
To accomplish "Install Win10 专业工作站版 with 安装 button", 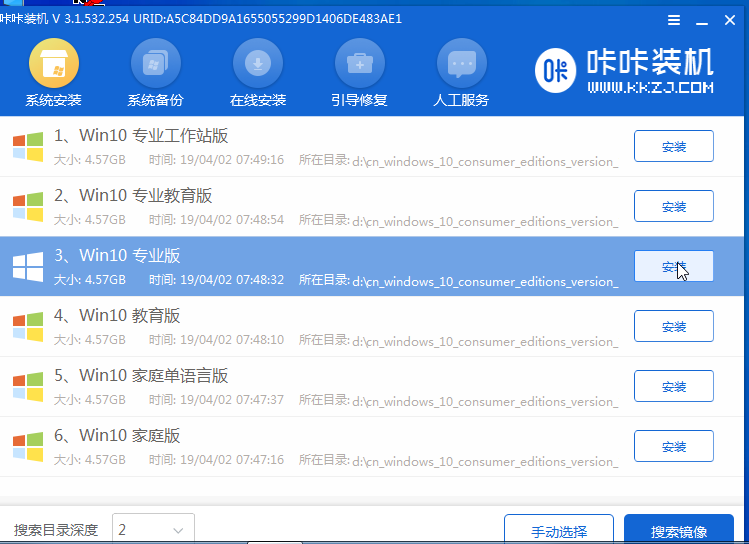I will tap(674, 146).
